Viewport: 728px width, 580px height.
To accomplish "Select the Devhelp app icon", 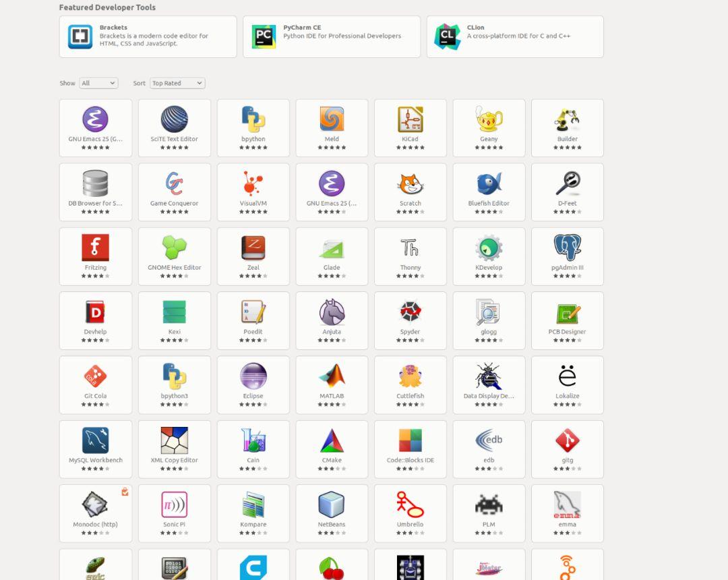I will tap(95, 312).
